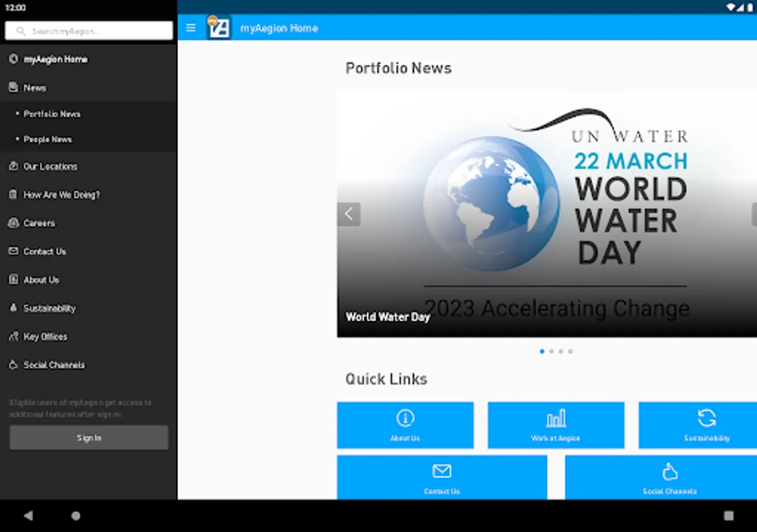Open Careers from the sidebar

(x=89, y=223)
